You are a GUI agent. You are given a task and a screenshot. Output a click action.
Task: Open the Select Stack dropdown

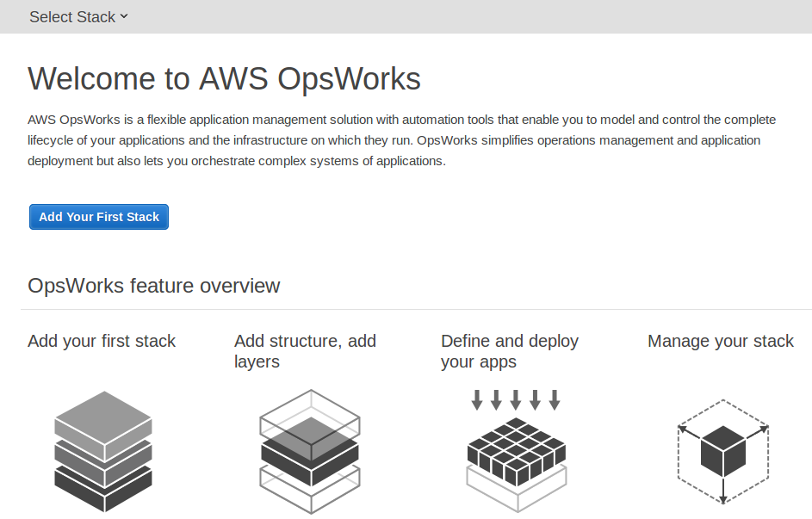point(78,17)
